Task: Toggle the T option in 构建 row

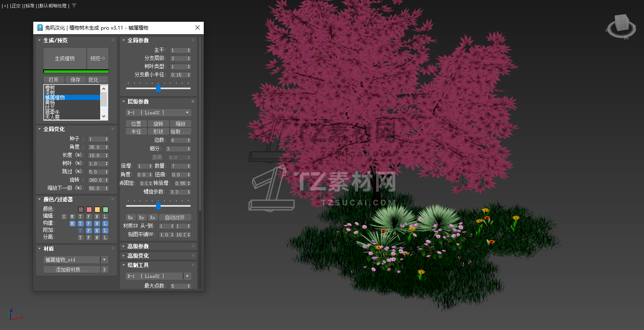Action: 80,224
